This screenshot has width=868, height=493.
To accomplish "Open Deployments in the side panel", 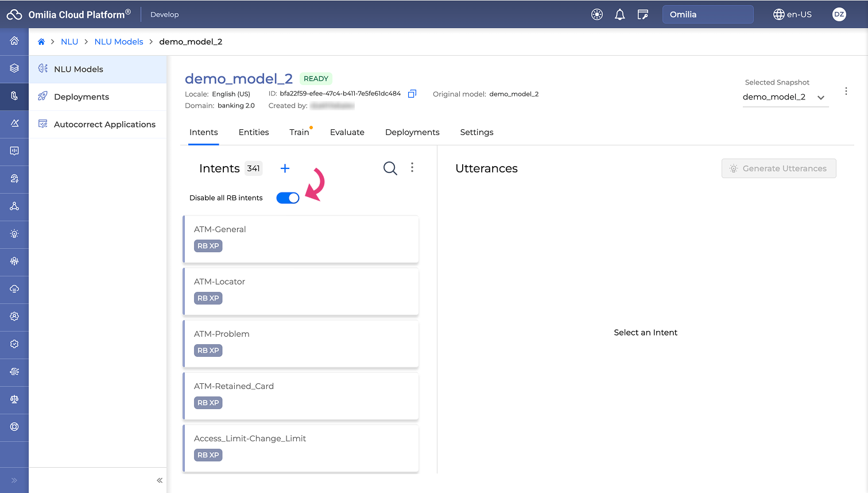I will pyautogui.click(x=82, y=97).
